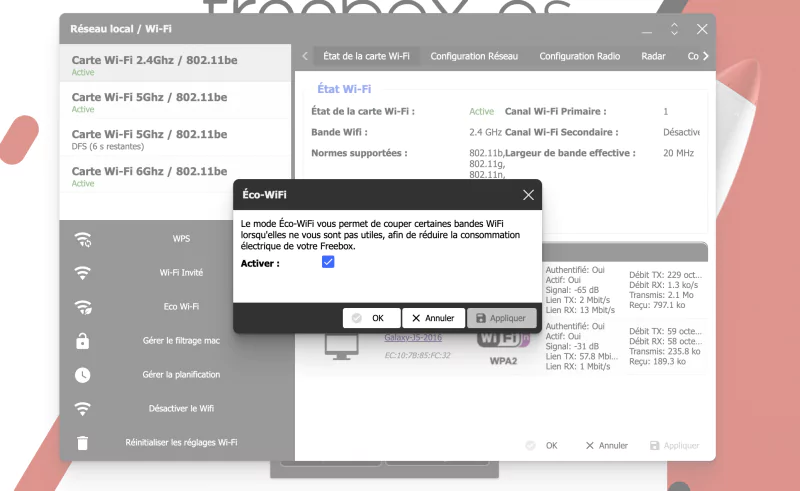Open Gérer le filtrage mac

(x=181, y=340)
